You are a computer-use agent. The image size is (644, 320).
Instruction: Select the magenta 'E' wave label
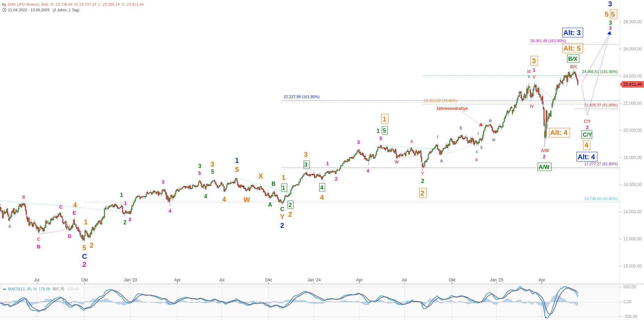click(74, 213)
